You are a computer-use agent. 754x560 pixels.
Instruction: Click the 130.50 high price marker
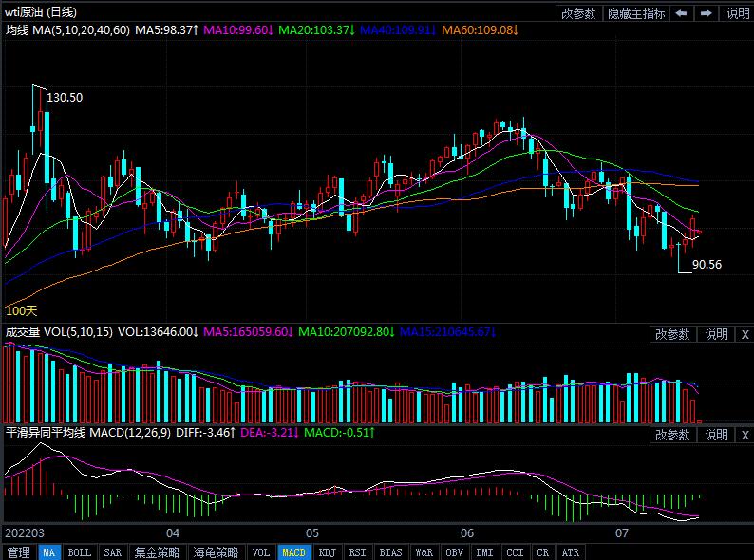click(65, 98)
